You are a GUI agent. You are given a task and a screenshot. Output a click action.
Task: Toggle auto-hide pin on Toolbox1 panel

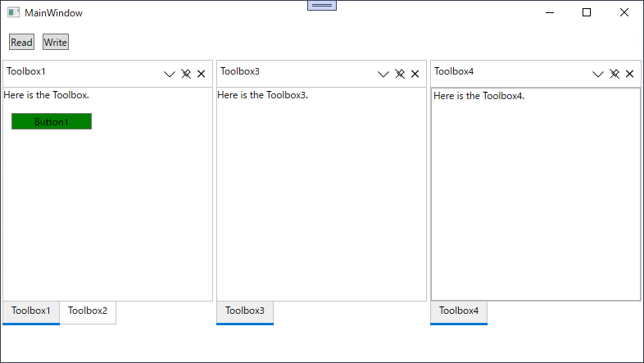pyautogui.click(x=186, y=74)
